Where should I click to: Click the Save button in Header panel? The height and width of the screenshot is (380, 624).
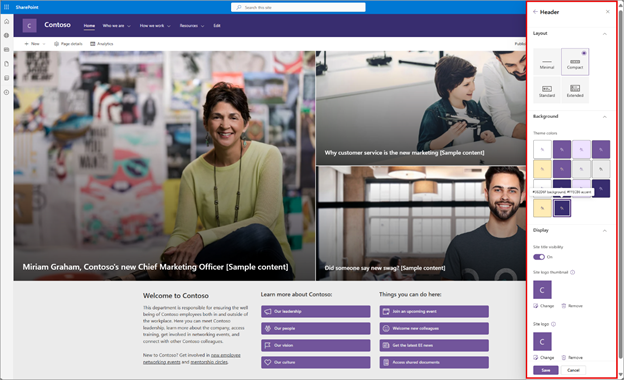tap(546, 370)
